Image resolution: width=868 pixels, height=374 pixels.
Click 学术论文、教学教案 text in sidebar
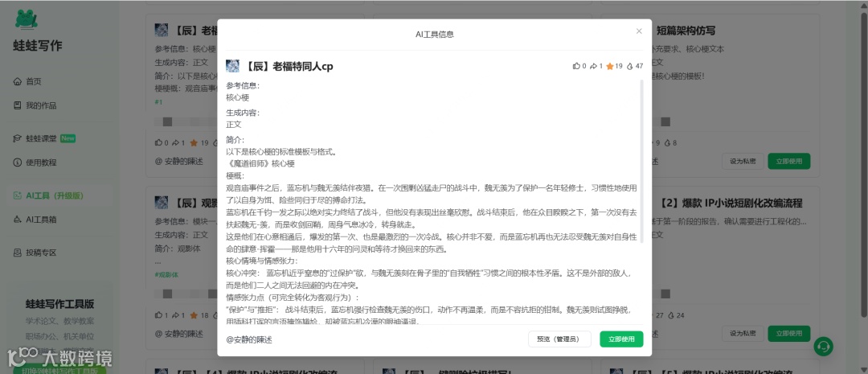point(59,321)
